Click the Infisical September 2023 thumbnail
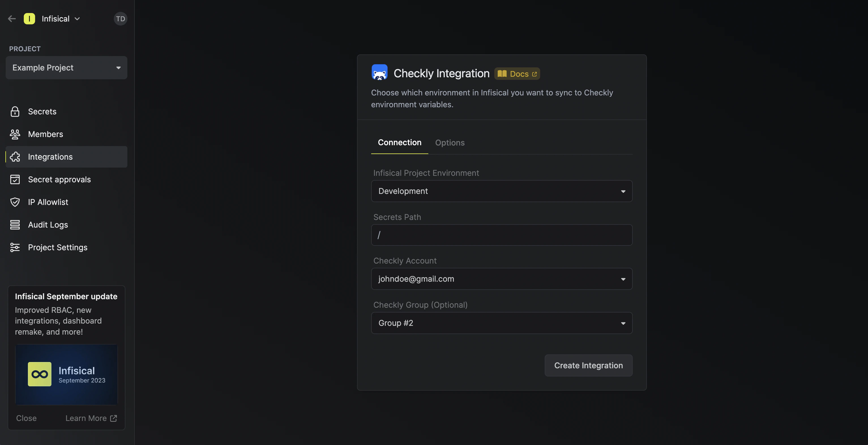The height and width of the screenshot is (445, 868). click(x=66, y=375)
